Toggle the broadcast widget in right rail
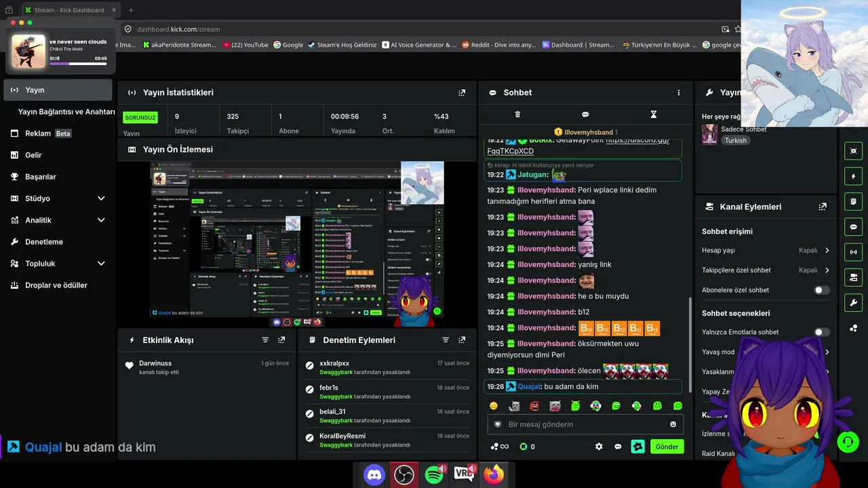868x488 pixels. coord(853,252)
